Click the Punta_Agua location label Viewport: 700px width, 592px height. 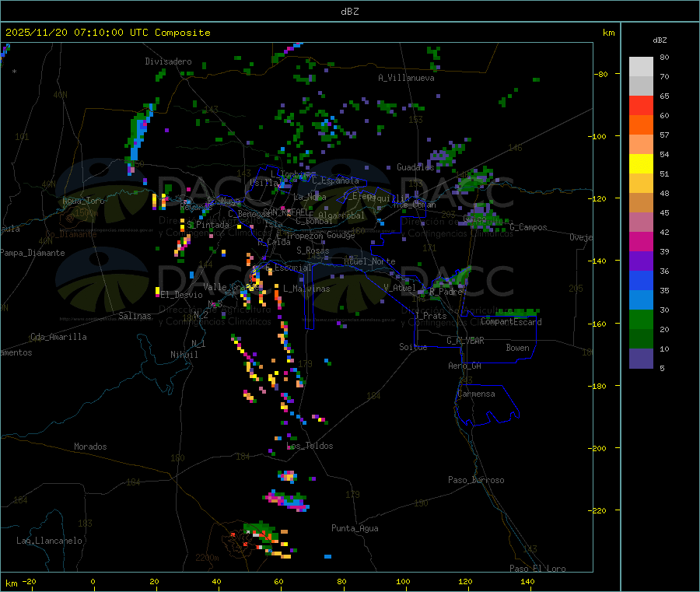[355, 529]
